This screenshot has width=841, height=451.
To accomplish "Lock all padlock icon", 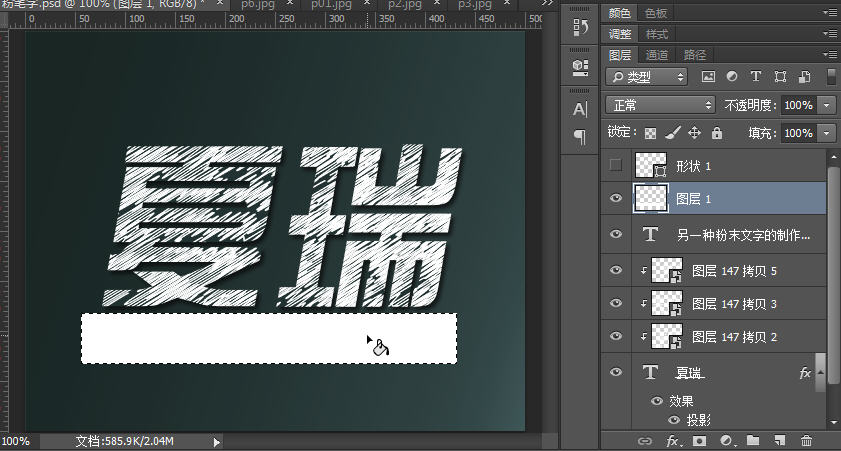I will 717,132.
